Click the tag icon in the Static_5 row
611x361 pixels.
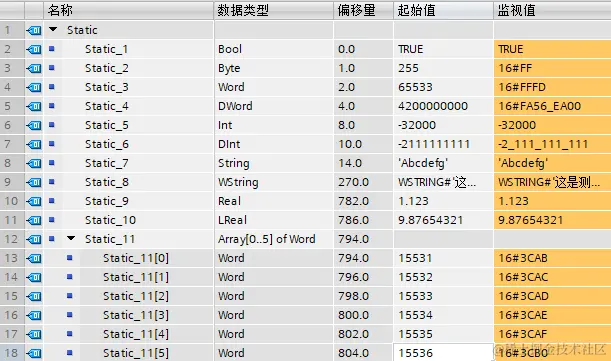34,125
